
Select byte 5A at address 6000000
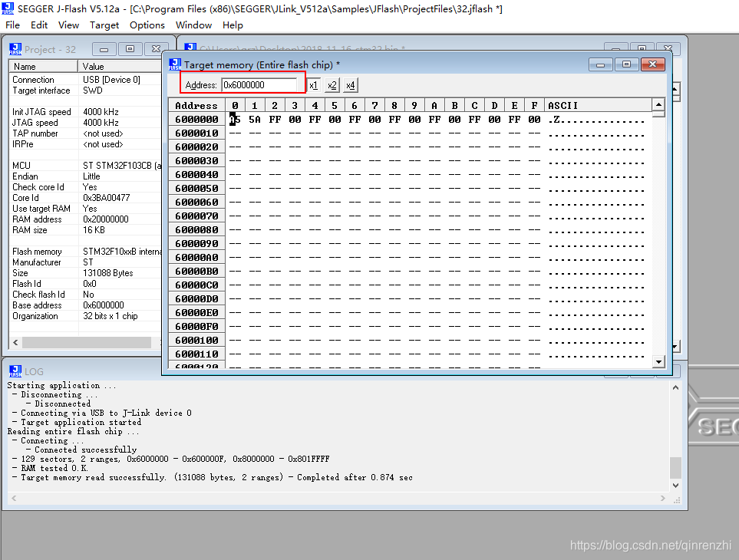(255, 120)
